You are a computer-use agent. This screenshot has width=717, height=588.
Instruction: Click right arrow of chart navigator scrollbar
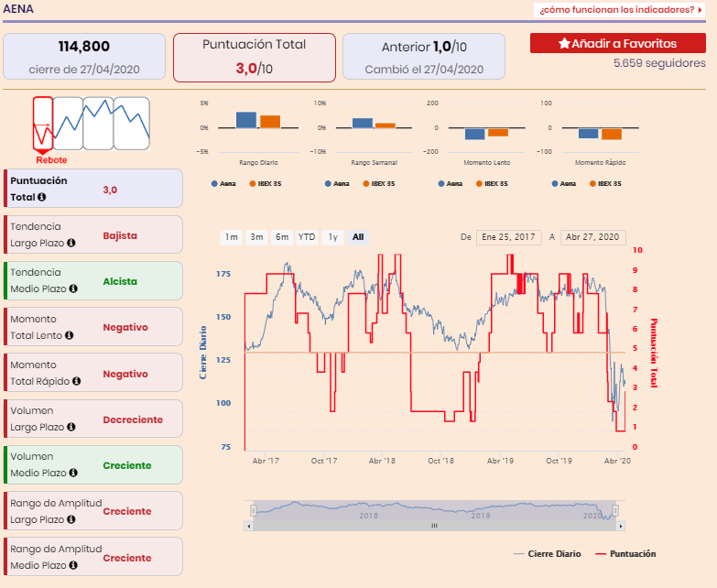point(621,526)
